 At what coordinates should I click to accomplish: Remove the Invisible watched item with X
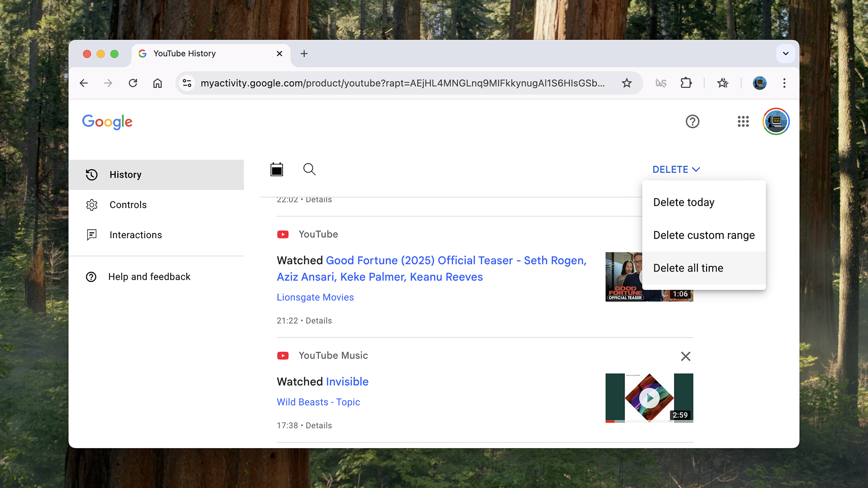click(x=685, y=356)
